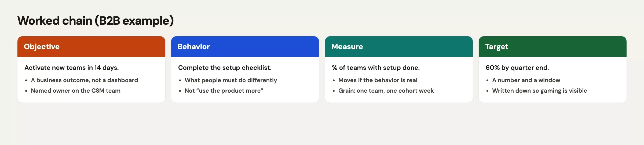Click '% of teams with setup done.' text
The width and height of the screenshot is (644, 145).
tap(376, 68)
